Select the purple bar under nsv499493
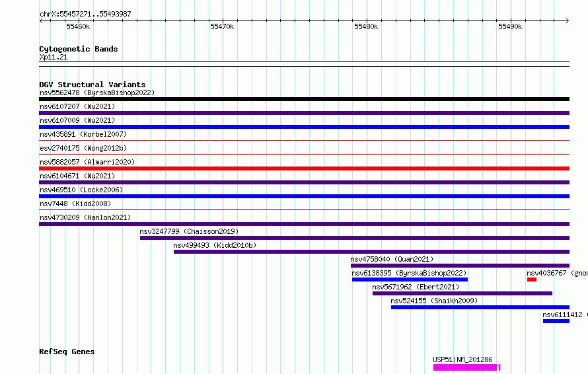588x374 pixels. [x=371, y=252]
